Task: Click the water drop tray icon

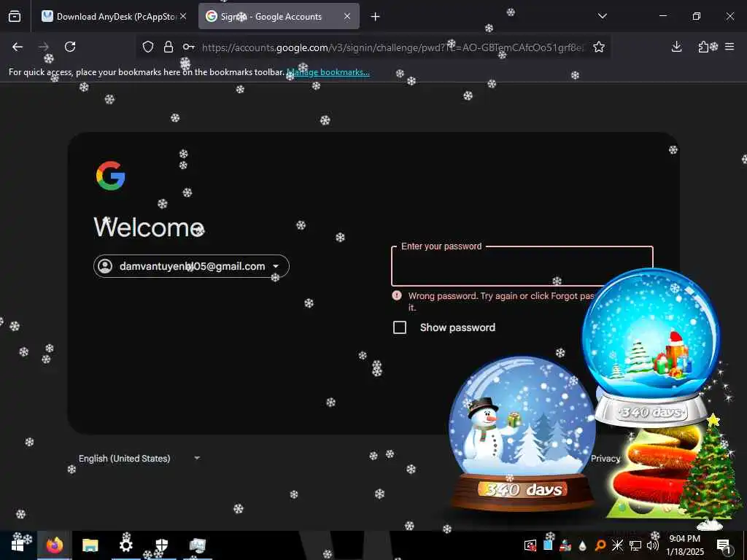Action: pyautogui.click(x=582, y=545)
